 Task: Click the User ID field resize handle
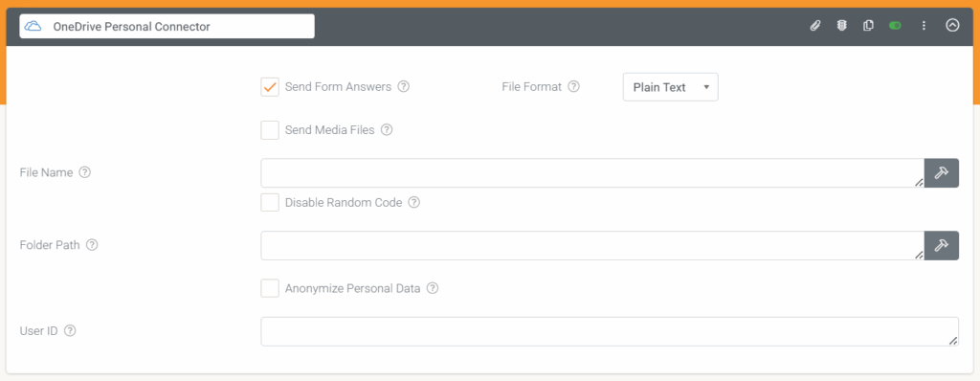tap(953, 341)
